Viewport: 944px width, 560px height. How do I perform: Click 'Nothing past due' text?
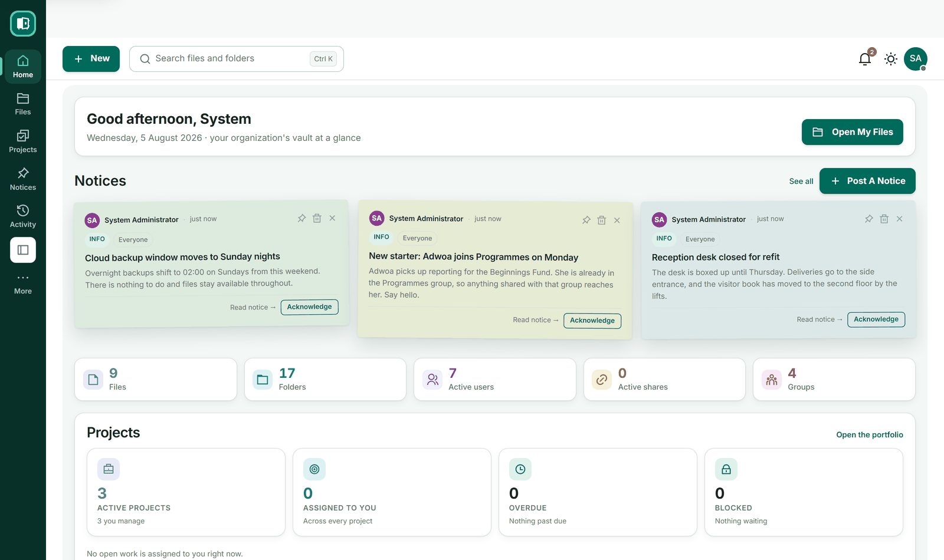537,521
